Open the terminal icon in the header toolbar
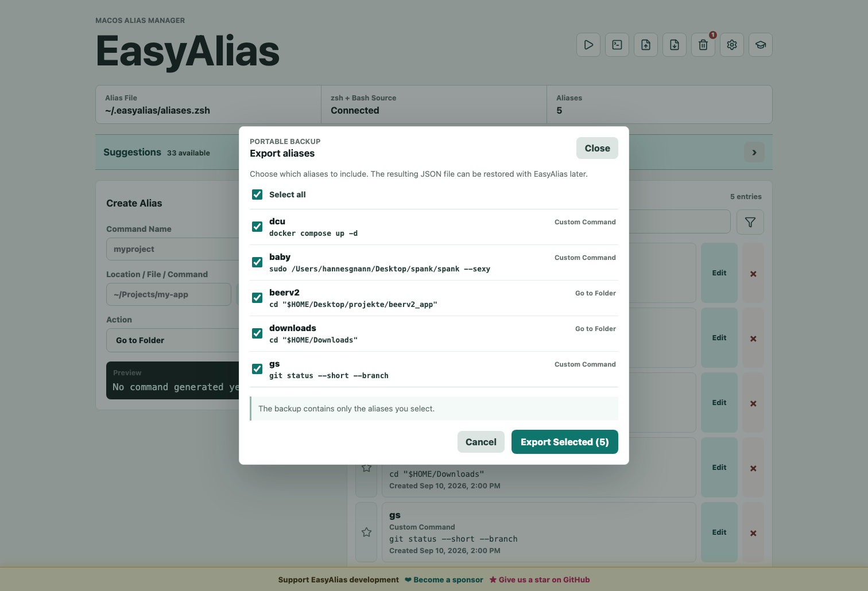The image size is (868, 591). (x=617, y=45)
